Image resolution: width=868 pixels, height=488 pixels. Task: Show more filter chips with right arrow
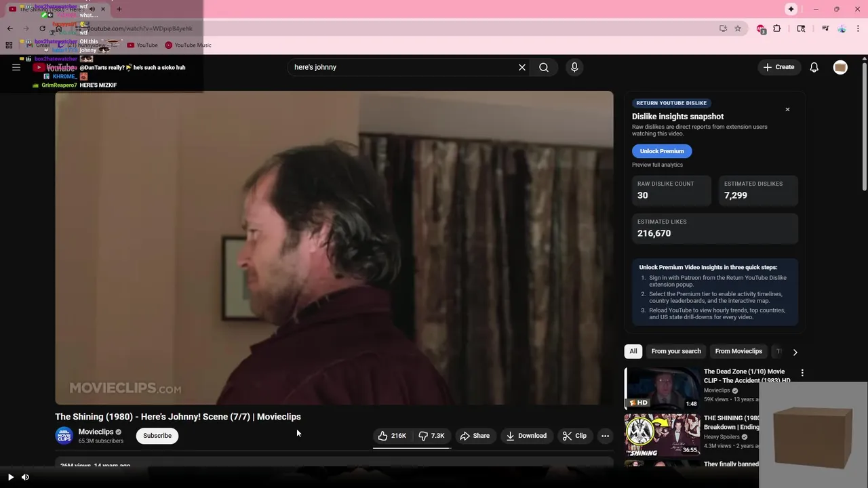point(795,352)
